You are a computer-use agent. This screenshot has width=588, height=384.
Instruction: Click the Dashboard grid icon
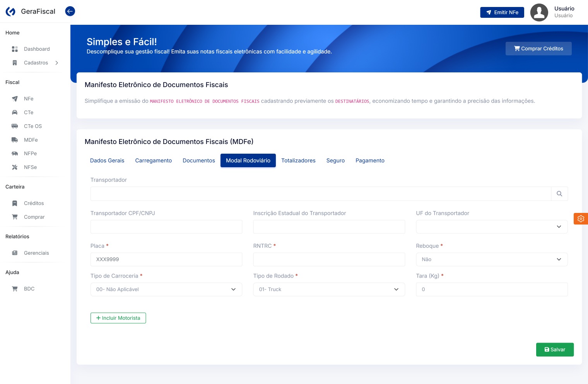click(15, 49)
